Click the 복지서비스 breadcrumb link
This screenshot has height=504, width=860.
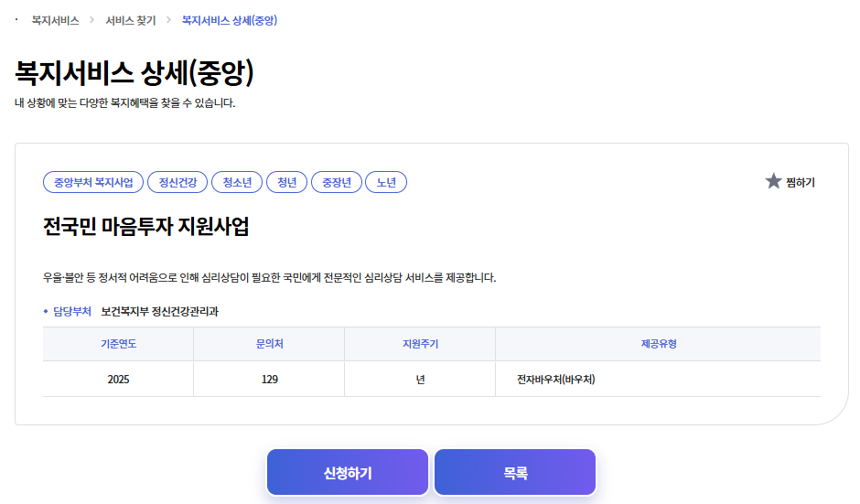pos(55,20)
